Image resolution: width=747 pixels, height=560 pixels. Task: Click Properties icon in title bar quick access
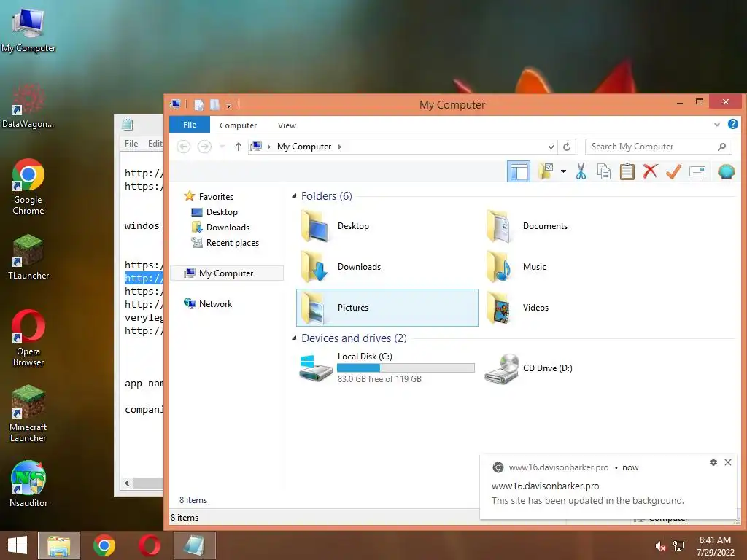(199, 105)
